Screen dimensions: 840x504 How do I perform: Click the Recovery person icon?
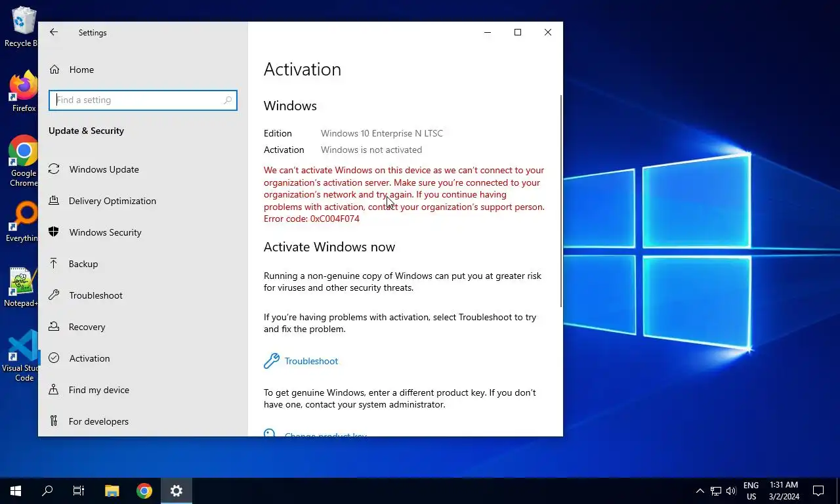[x=54, y=327]
